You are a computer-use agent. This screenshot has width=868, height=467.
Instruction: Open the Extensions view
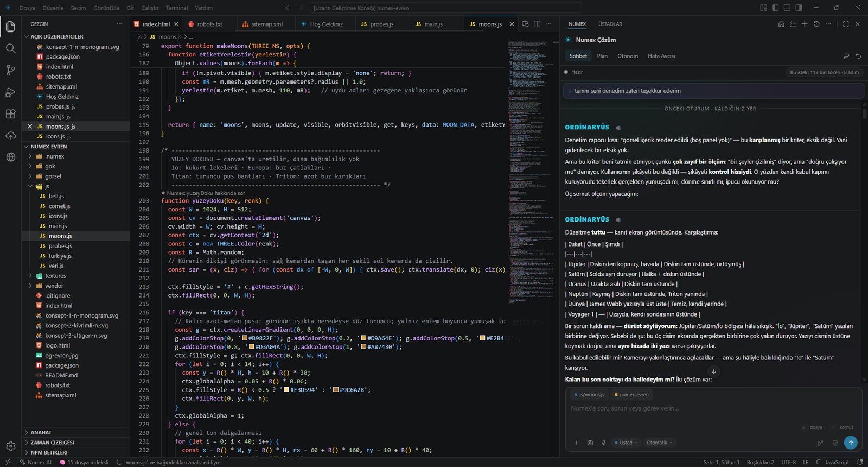point(10,114)
